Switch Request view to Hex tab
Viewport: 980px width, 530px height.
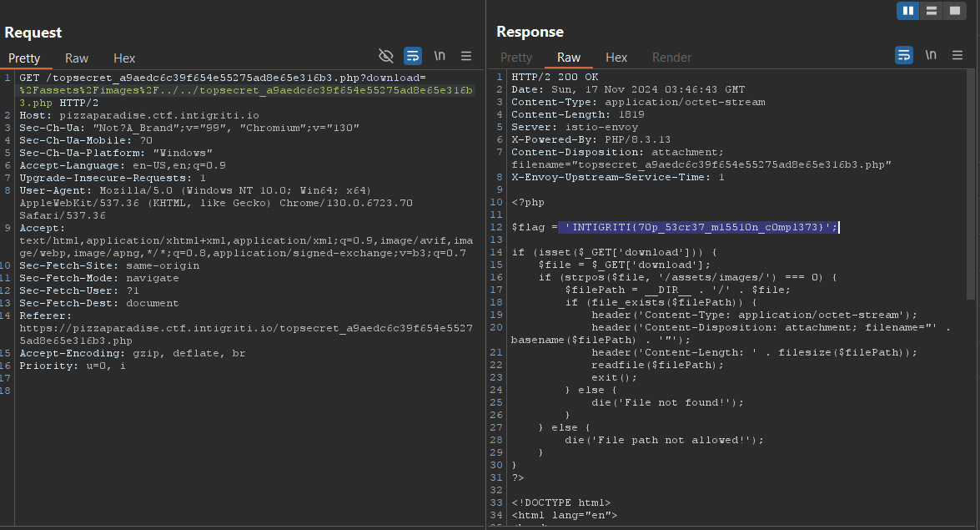pos(124,58)
